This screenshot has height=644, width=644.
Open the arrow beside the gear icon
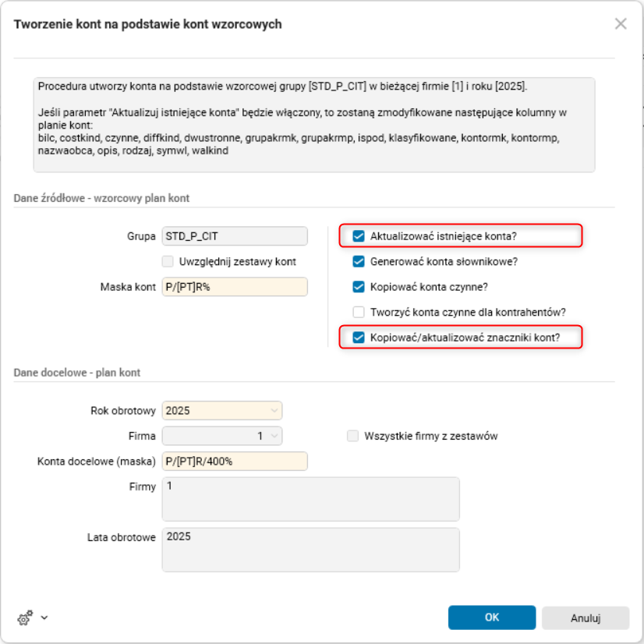44,617
